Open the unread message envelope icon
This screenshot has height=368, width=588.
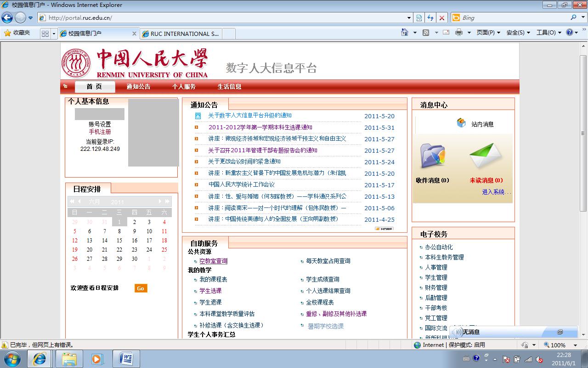[486, 156]
